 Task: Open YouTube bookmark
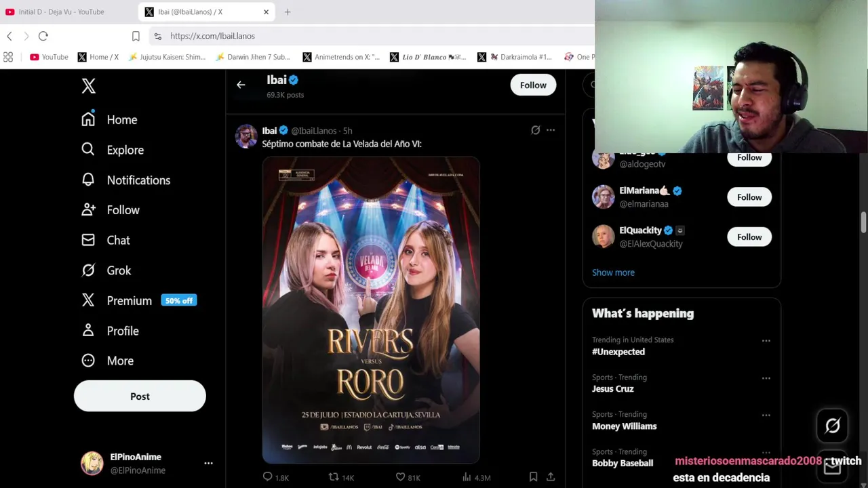(49, 57)
